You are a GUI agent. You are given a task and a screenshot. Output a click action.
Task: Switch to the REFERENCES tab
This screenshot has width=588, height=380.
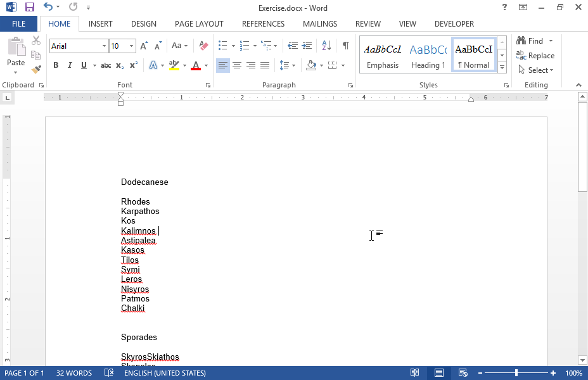tap(263, 24)
